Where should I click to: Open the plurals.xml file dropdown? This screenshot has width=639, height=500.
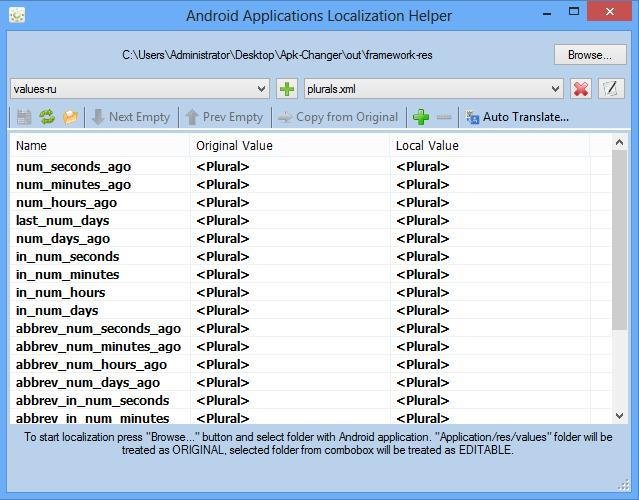pyautogui.click(x=434, y=89)
